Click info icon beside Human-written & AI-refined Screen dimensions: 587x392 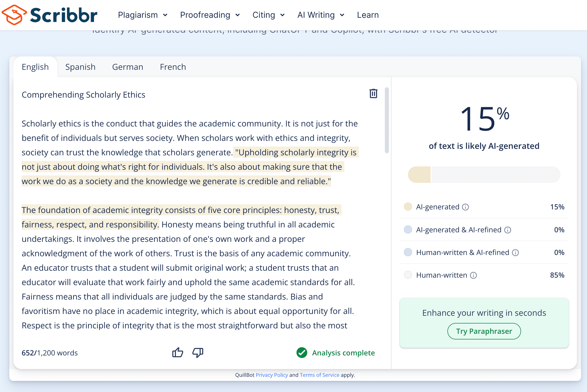tap(515, 253)
